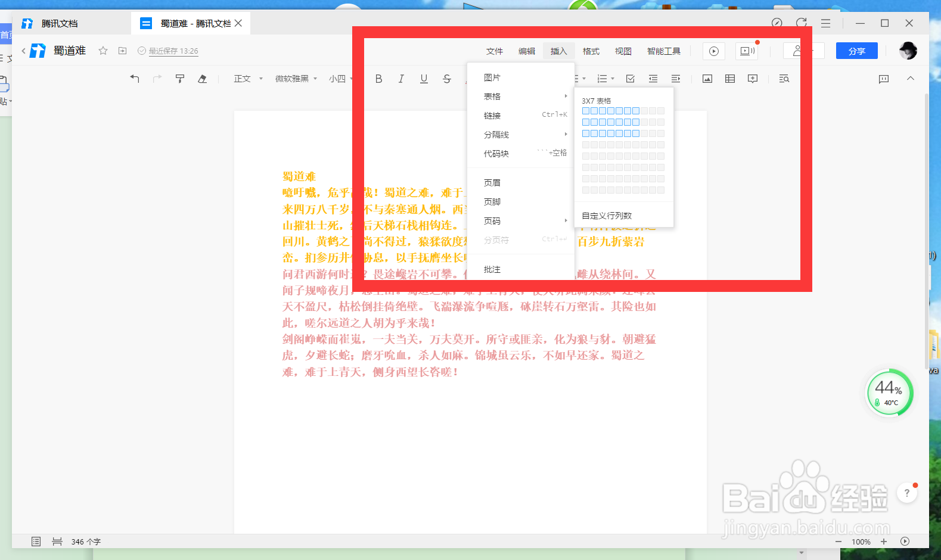Viewport: 941px width, 560px height.
Task: Toggle bold formatting
Action: coord(378,79)
